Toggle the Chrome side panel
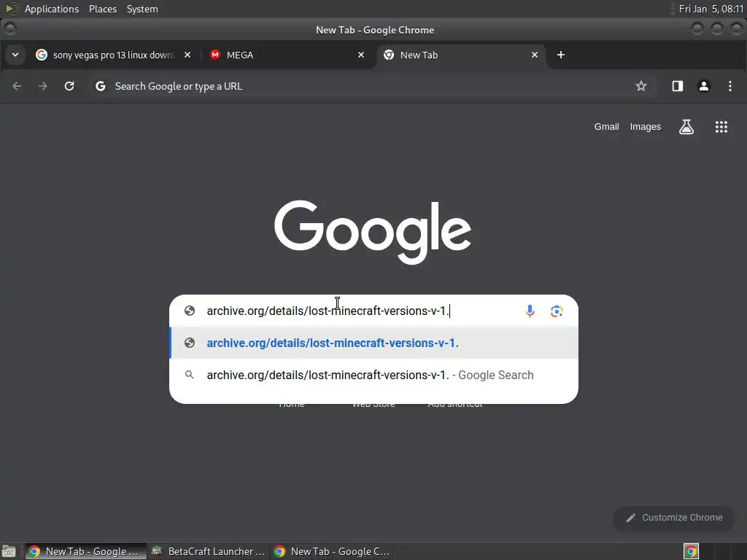The height and width of the screenshot is (560, 747). [678, 86]
